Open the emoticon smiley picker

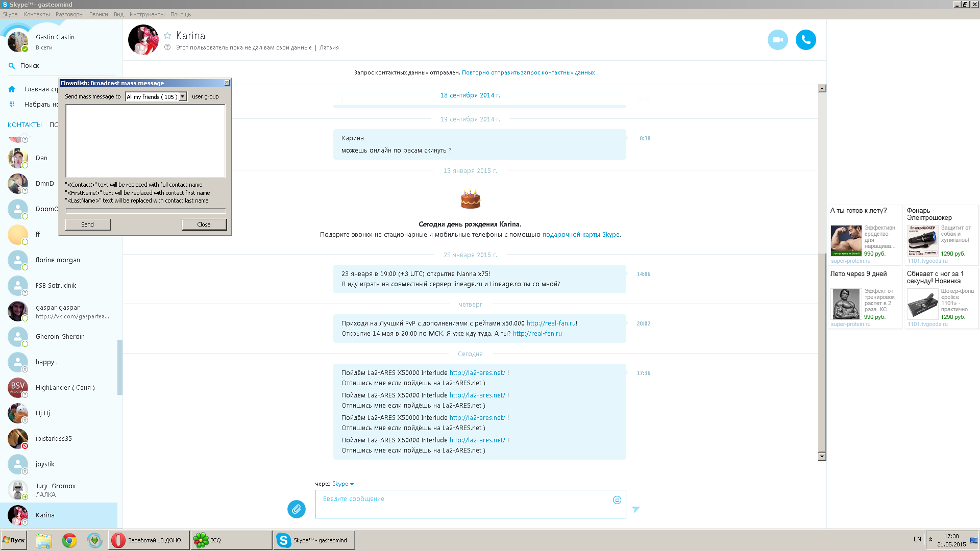(x=617, y=500)
